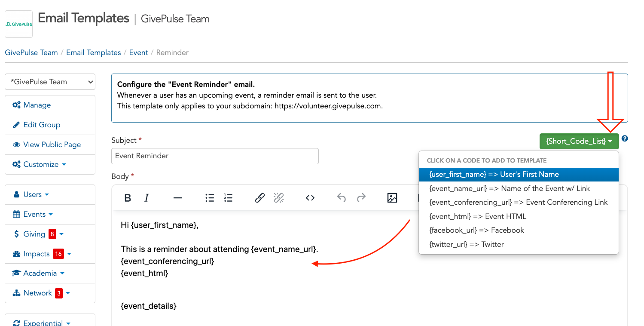Insert a horizontal rule line

(x=178, y=198)
